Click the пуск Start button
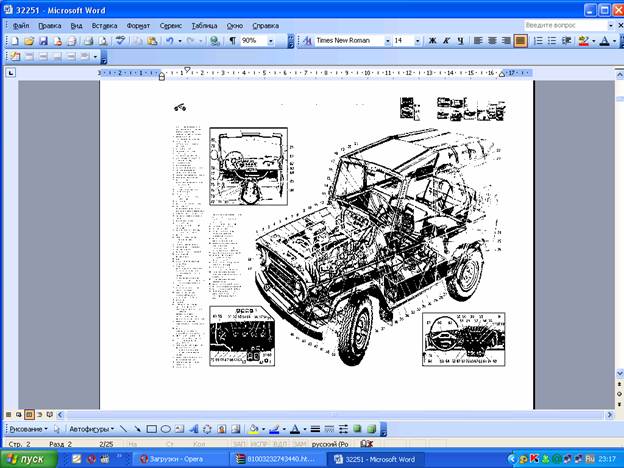This screenshot has width=624, height=468. click(28, 459)
